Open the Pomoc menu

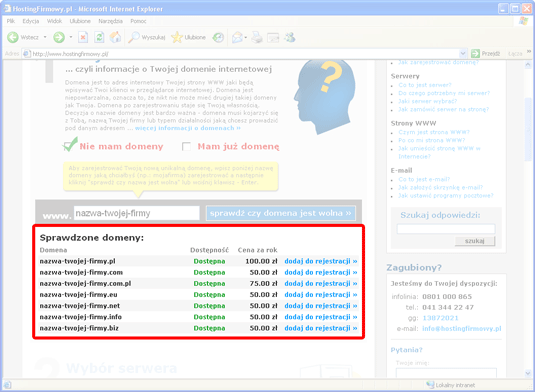pyautogui.click(x=138, y=21)
